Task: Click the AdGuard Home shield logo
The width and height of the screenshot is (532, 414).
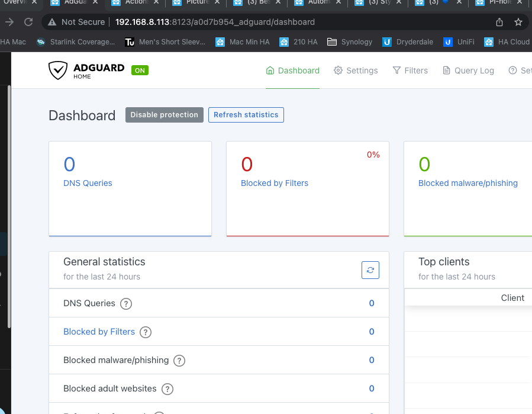Action: pyautogui.click(x=59, y=70)
